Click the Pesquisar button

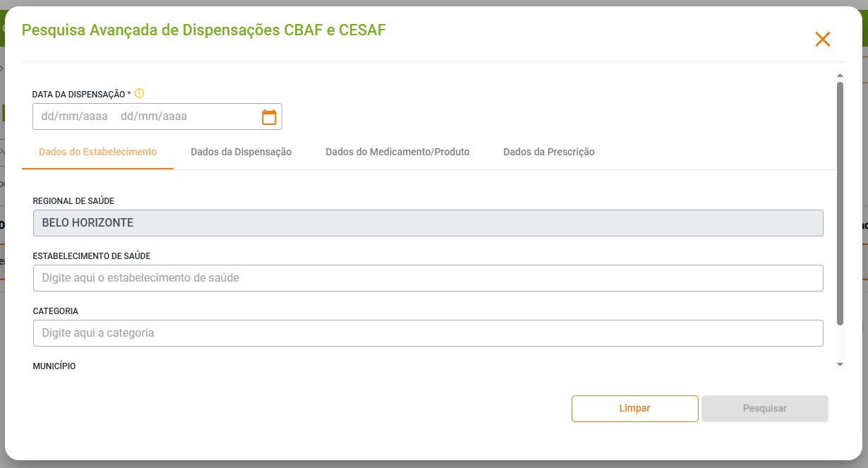(x=764, y=409)
